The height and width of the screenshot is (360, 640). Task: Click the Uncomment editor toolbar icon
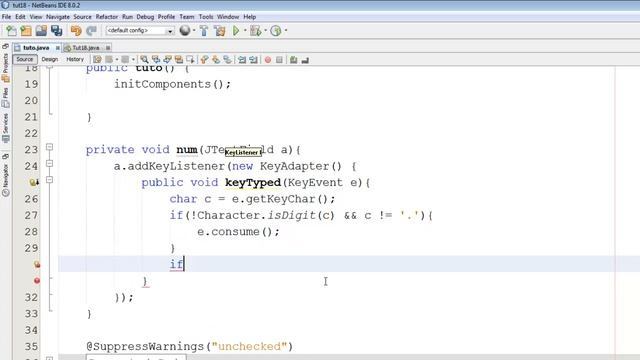(305, 60)
